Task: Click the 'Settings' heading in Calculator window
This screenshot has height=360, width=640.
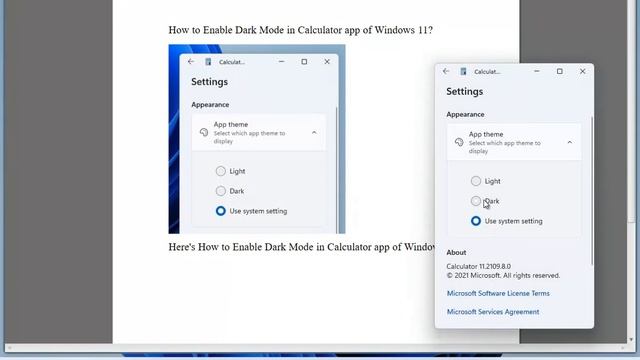Action: point(464,91)
